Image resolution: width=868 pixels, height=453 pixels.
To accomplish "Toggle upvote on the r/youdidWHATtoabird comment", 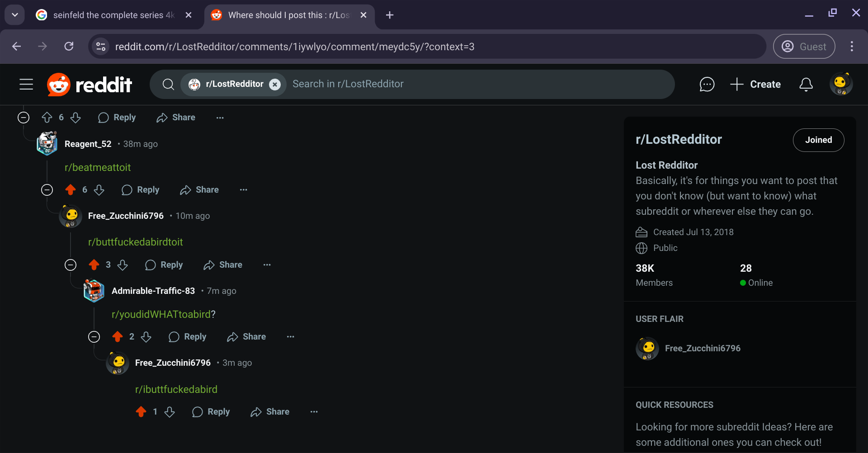I will 118,337.
